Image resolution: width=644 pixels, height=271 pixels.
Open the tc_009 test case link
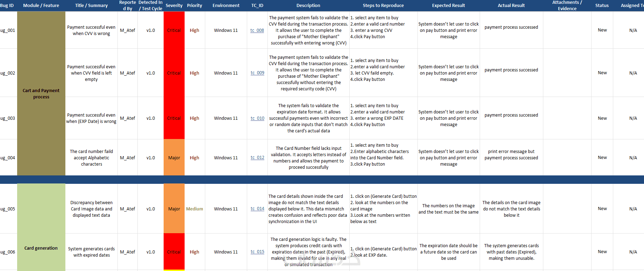(x=257, y=73)
